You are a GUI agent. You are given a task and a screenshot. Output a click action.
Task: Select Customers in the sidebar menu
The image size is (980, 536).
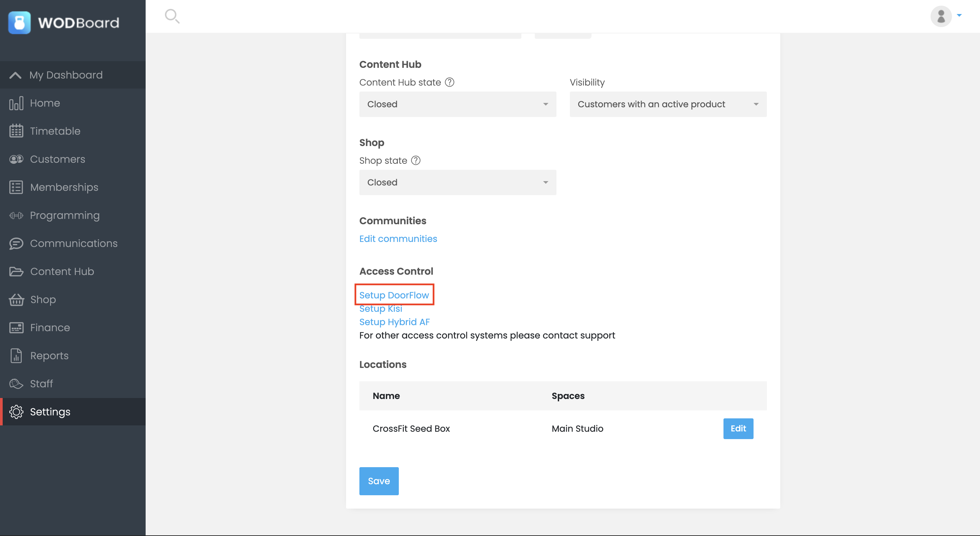point(57,159)
